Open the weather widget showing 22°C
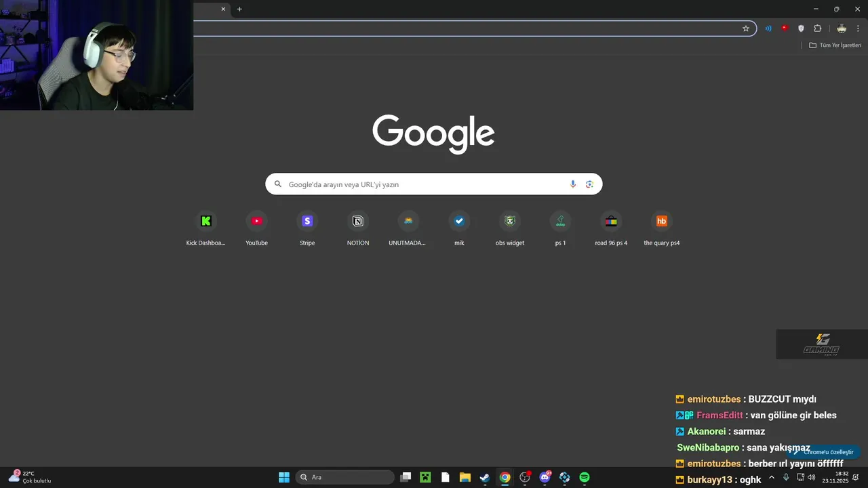The image size is (868, 488). tap(30, 477)
